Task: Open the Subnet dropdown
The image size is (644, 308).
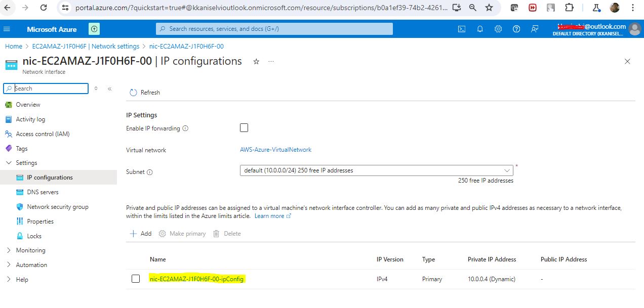Action: [376, 170]
